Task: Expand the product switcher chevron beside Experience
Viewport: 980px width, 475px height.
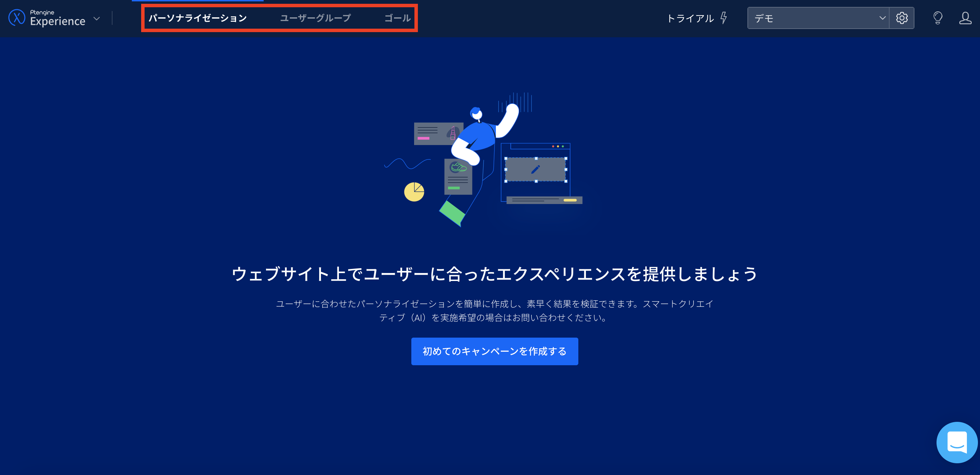Action: 97,18
